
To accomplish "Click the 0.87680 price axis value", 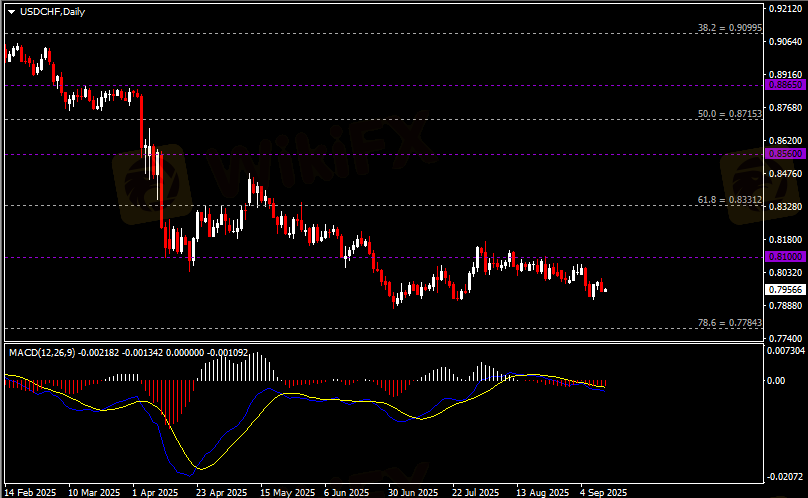I will tap(786, 108).
